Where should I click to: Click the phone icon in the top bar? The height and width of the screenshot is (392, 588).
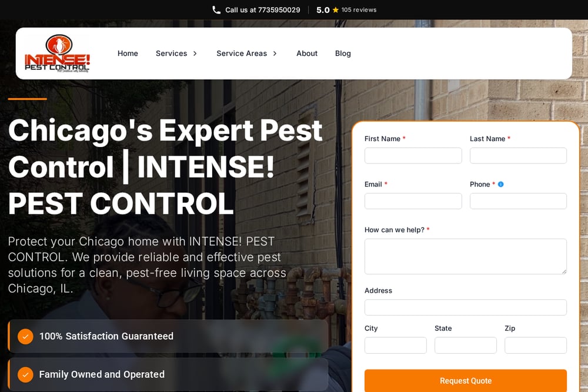point(216,10)
